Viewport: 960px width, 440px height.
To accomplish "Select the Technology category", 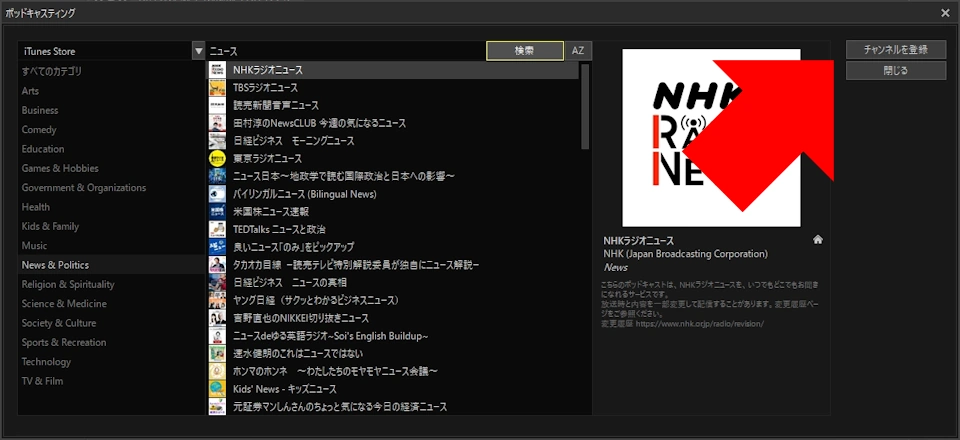I will pyautogui.click(x=111, y=362).
